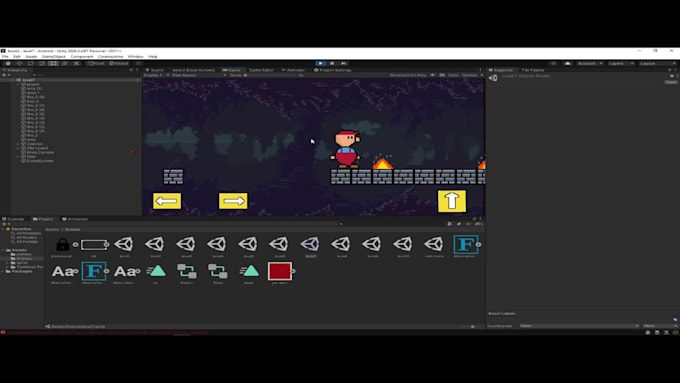680x383 pixels.
Task: Toggle mute audio in Game view
Action: click(432, 75)
